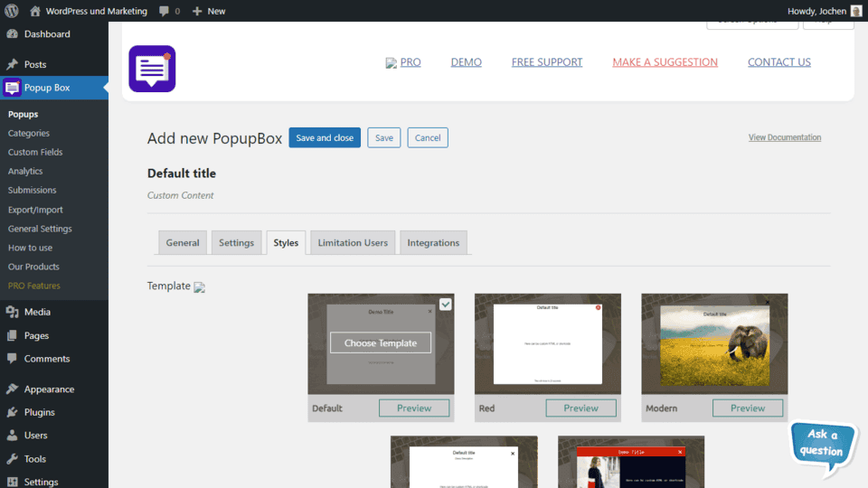Open Plugins via its sidebar icon

[x=12, y=412]
